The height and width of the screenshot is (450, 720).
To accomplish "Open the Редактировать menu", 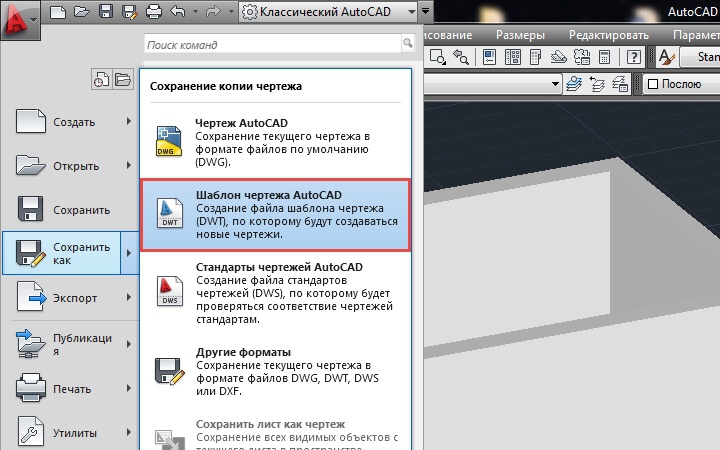I will pyautogui.click(x=608, y=35).
